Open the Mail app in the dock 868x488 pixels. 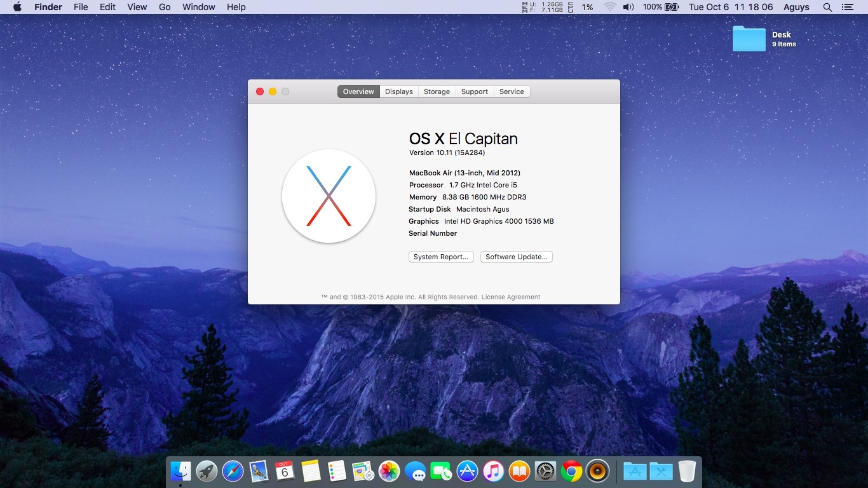pyautogui.click(x=258, y=471)
